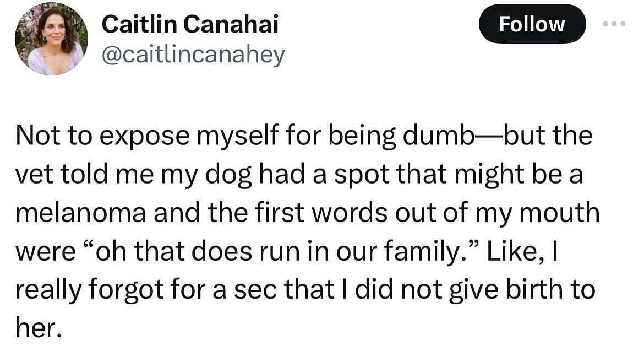
Task: Click the @caitlincanahey handle
Action: 194,55
